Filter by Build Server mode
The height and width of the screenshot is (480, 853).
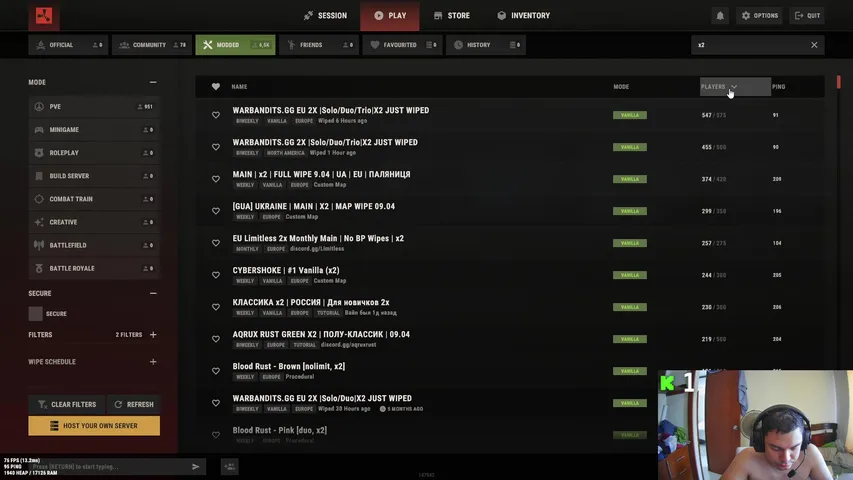click(94, 176)
